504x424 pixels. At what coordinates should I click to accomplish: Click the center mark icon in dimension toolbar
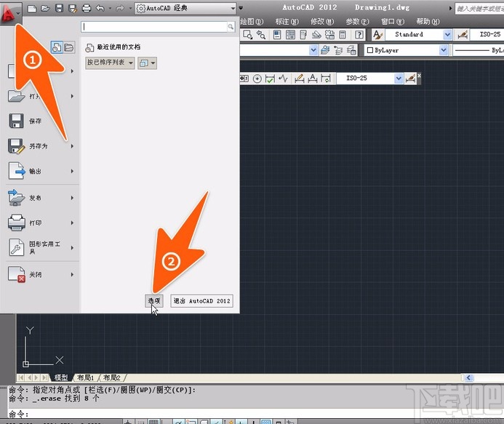pos(257,79)
